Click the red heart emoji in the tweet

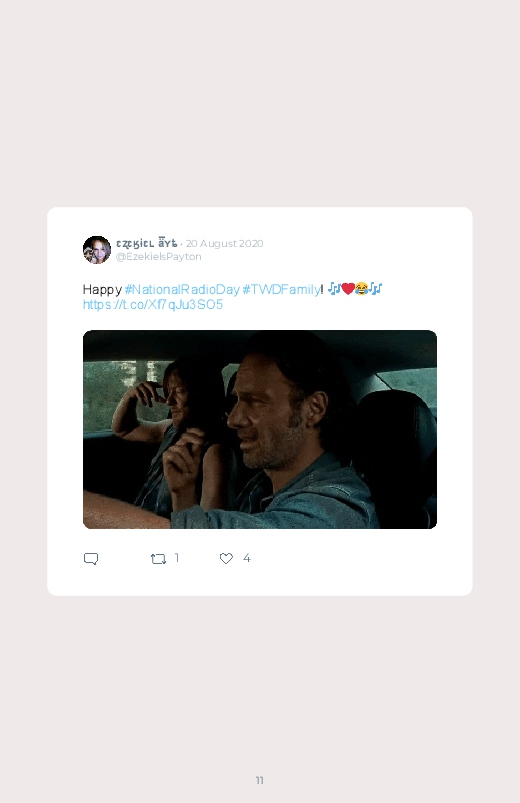(348, 289)
